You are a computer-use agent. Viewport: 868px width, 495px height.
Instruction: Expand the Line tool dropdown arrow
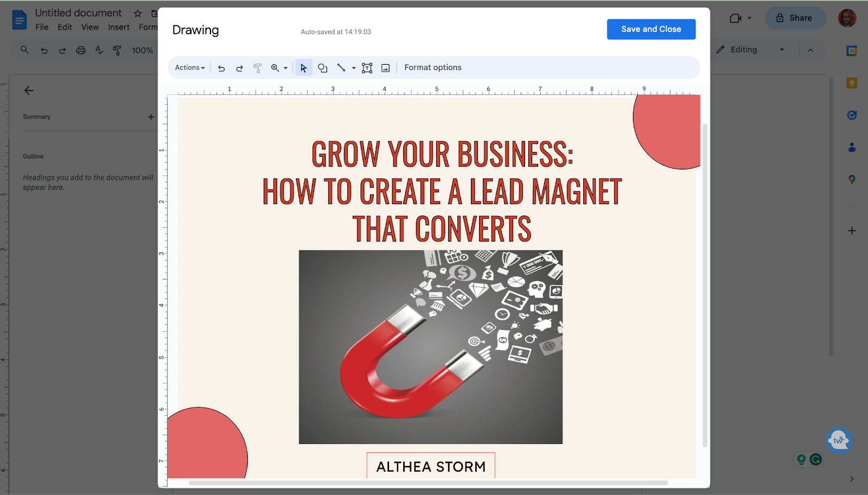point(354,68)
